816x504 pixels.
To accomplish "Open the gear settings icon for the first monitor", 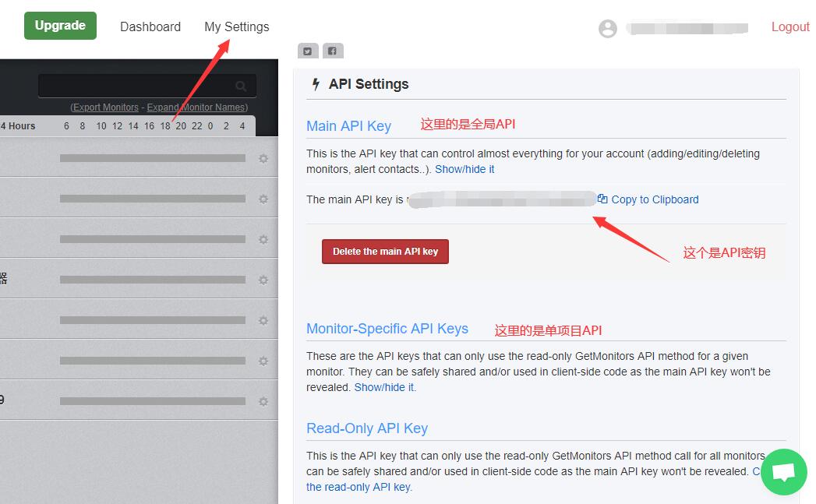I will click(x=263, y=157).
